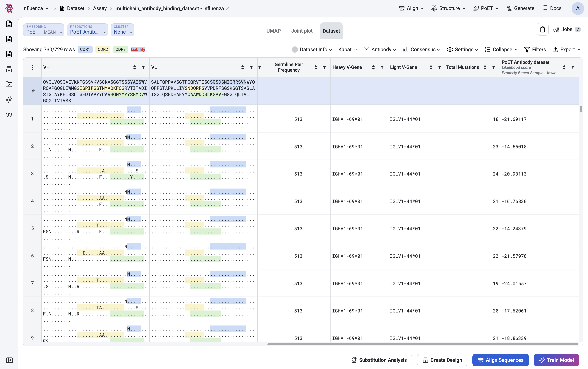
Task: Open the PoET menu
Action: point(486,8)
